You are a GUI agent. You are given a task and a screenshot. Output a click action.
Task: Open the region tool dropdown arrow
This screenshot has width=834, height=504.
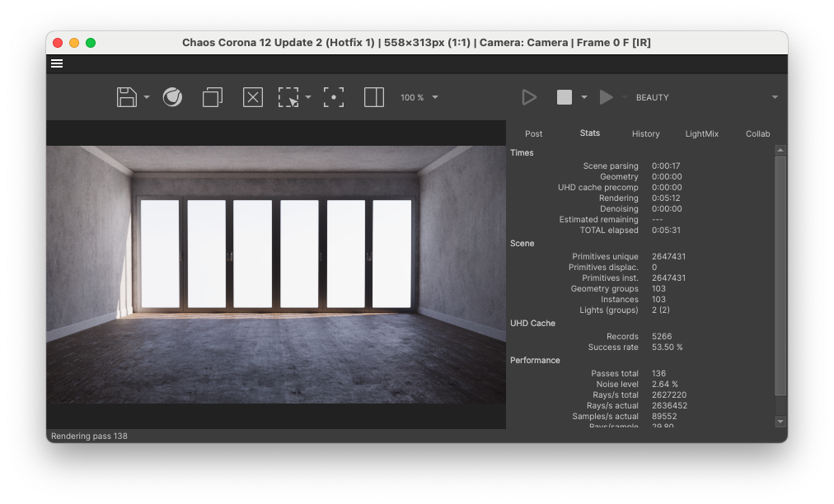(x=308, y=97)
